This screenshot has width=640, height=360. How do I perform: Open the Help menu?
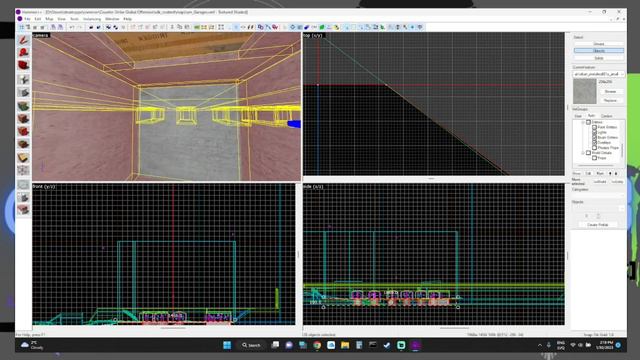(127, 19)
